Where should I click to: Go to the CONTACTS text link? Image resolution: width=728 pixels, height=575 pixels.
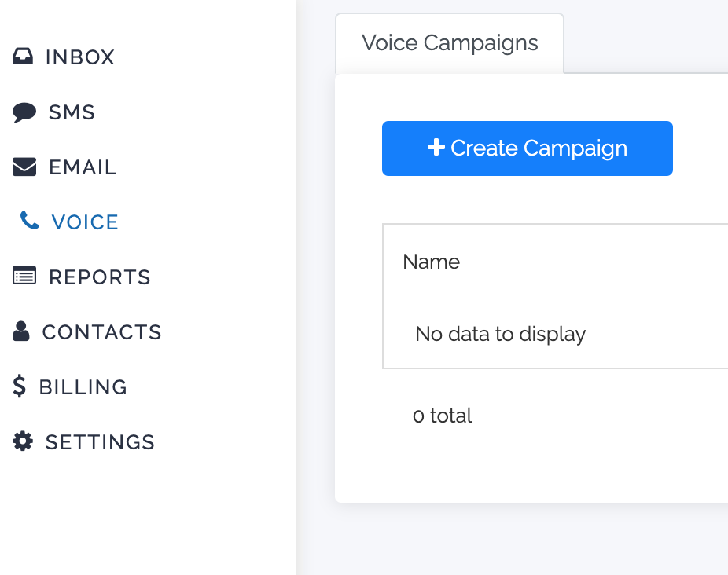102,332
